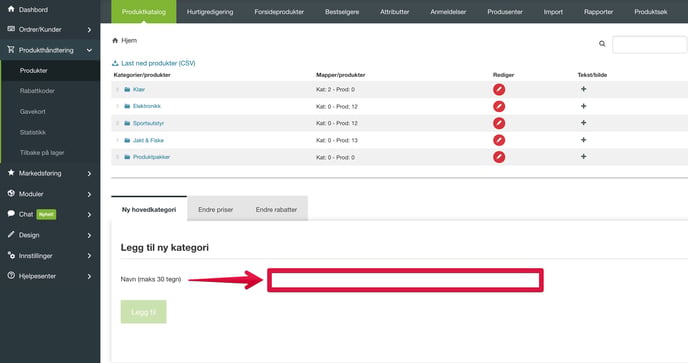Expand the Moduler menu chevron
Image resolution: width=688 pixels, height=363 pixels.
[x=89, y=194]
